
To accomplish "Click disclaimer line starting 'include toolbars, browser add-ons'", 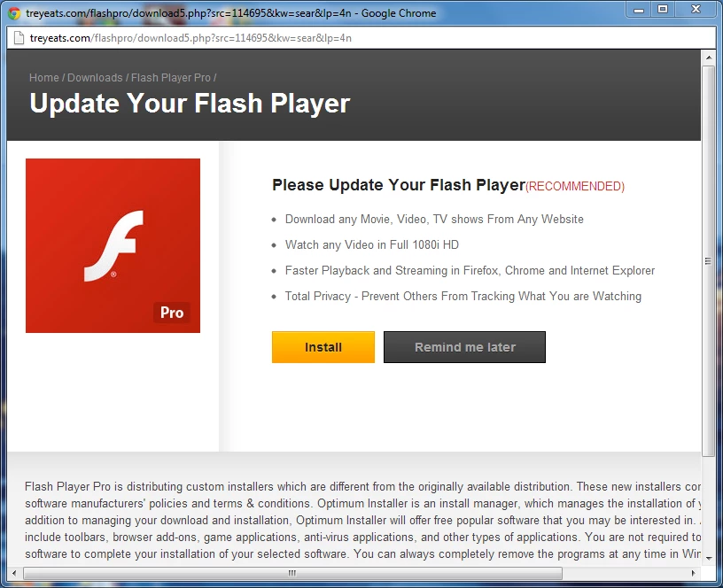I will tap(362, 538).
